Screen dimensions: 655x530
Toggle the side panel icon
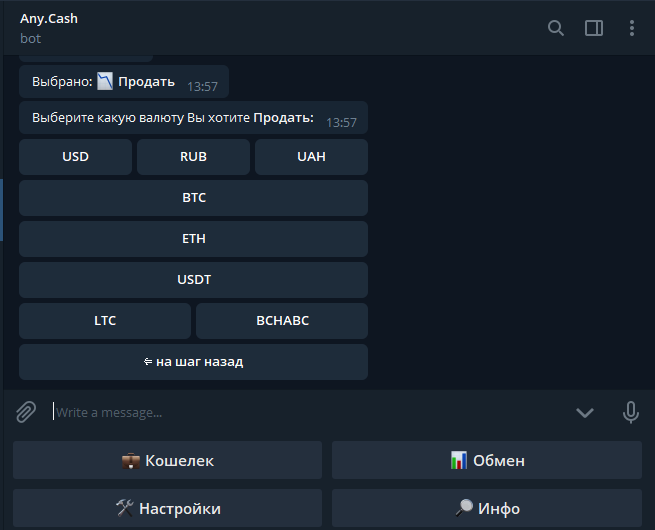pyautogui.click(x=594, y=28)
